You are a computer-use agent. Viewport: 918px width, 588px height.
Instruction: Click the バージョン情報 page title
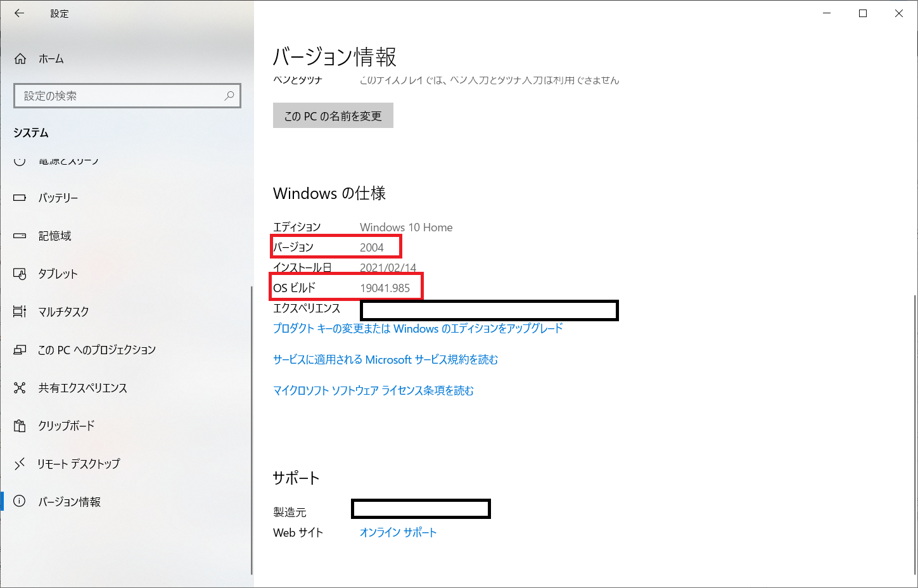point(335,57)
